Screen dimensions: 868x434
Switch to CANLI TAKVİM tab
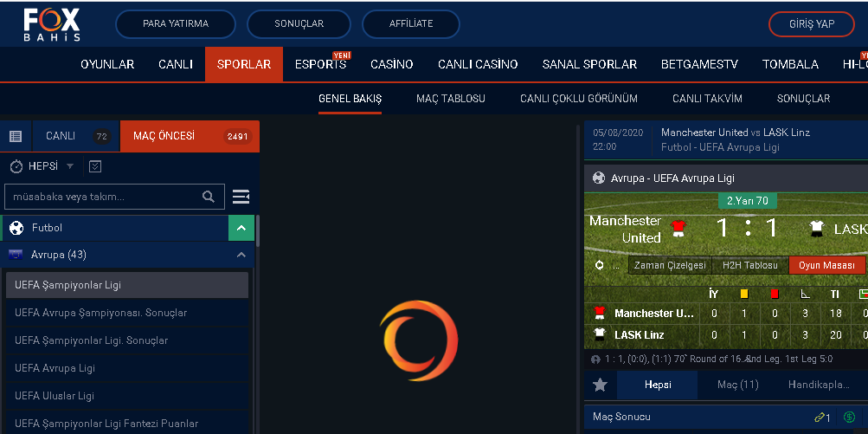tap(707, 99)
